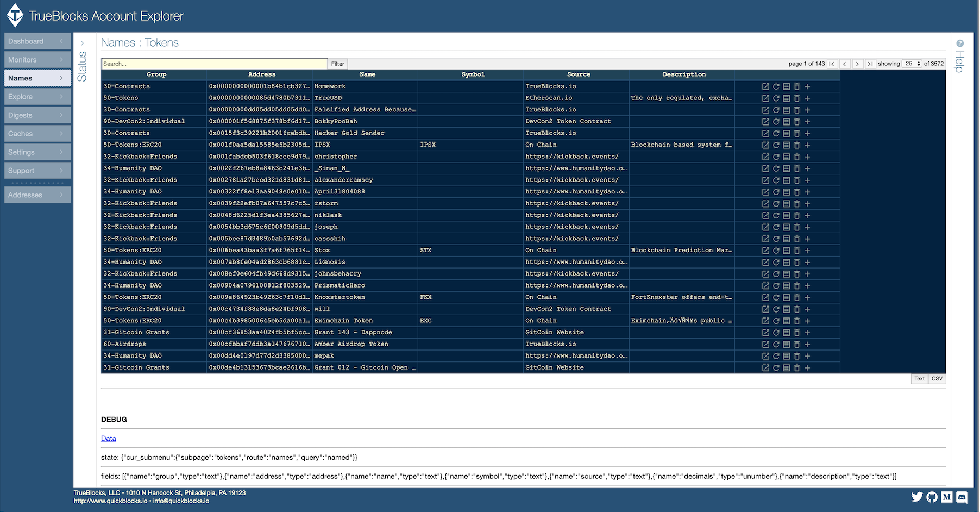Go to next page of results
980x512 pixels.
click(857, 64)
